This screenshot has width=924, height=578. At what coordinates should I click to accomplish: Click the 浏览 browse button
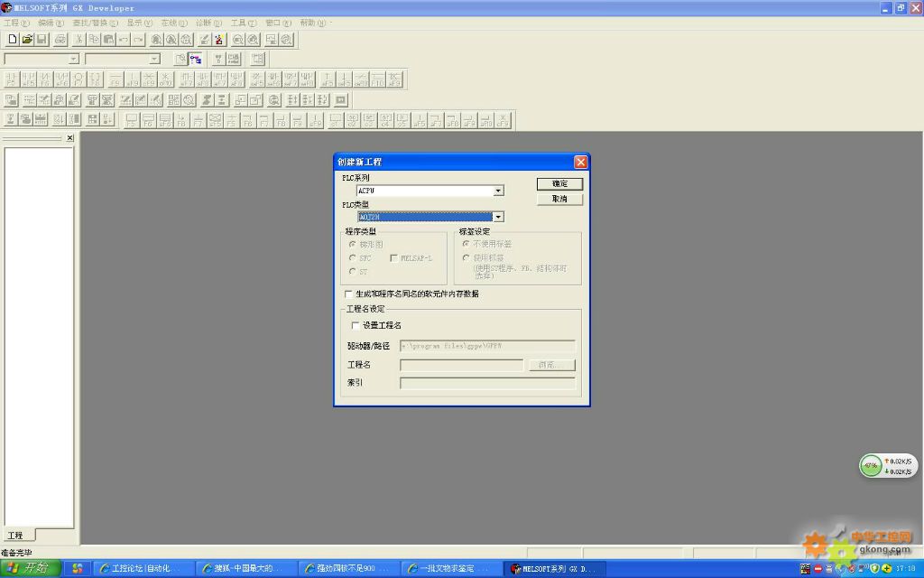(x=551, y=365)
